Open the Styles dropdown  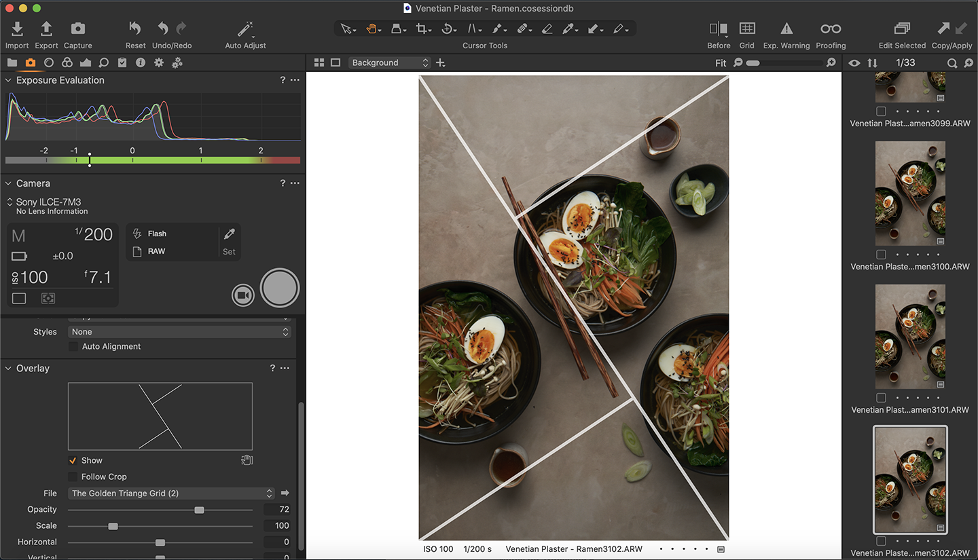180,332
